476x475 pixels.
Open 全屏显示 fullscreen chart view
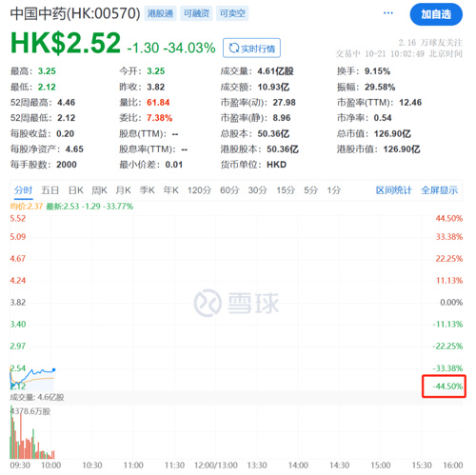[439, 190]
